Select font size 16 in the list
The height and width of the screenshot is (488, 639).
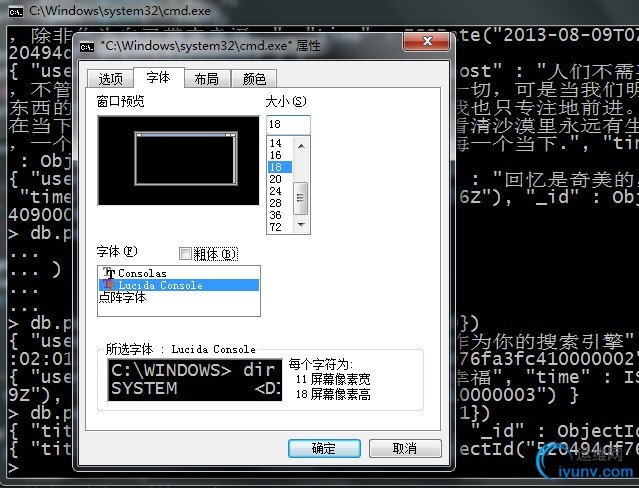280,155
